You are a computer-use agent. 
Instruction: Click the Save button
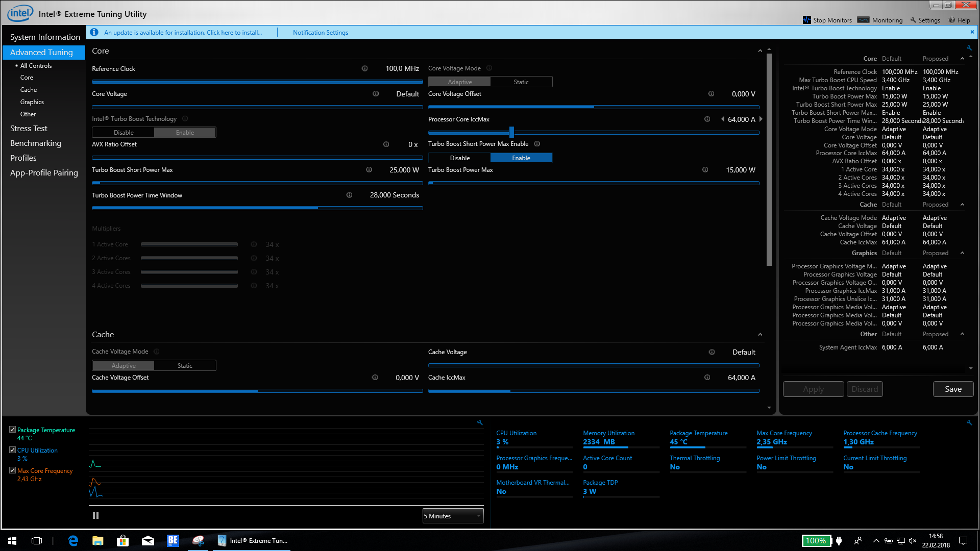pyautogui.click(x=953, y=389)
